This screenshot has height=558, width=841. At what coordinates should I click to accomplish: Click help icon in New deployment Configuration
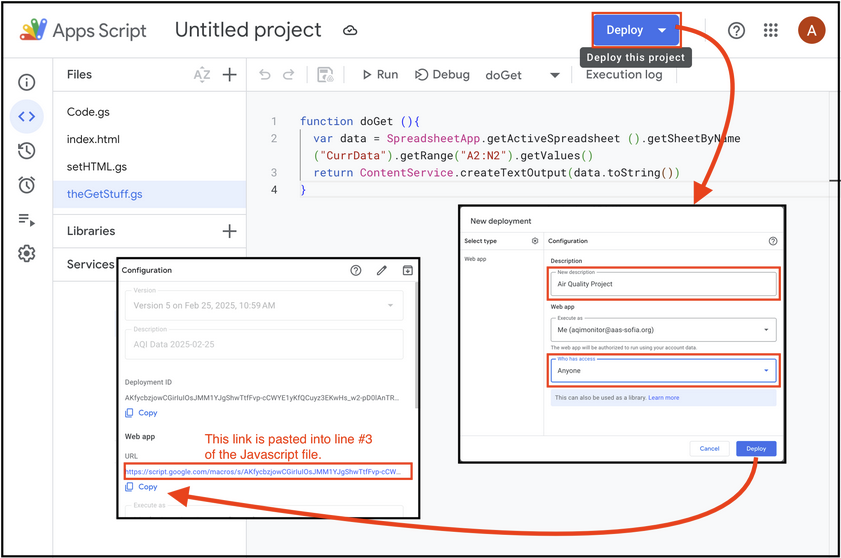(773, 241)
